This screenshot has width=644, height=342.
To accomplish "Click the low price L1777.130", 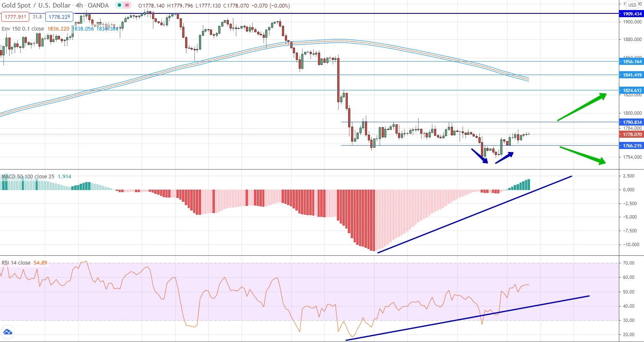I will click(208, 6).
